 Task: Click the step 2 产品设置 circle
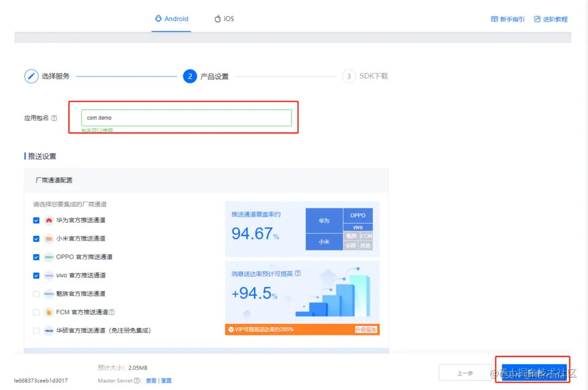[x=190, y=76]
